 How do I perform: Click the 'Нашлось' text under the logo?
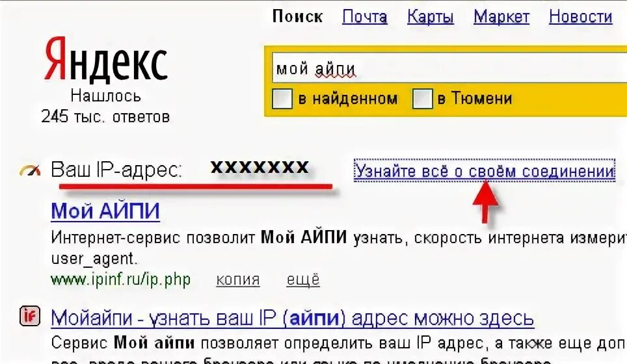105,96
